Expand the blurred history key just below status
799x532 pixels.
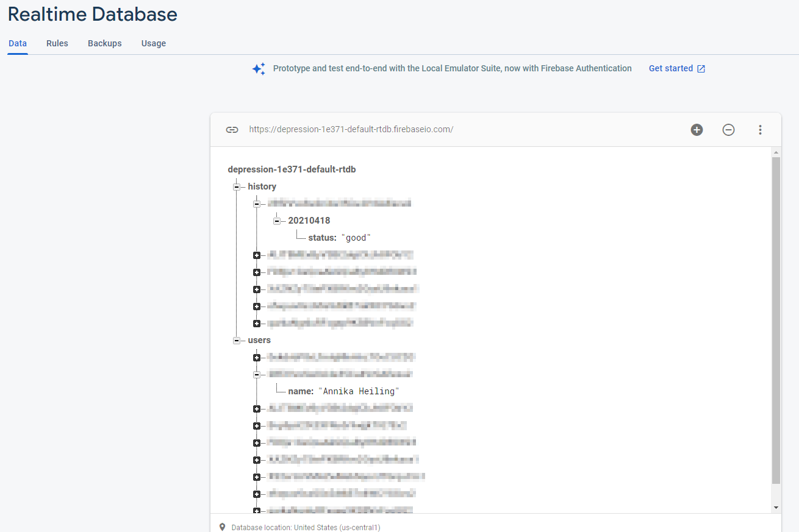tap(256, 255)
